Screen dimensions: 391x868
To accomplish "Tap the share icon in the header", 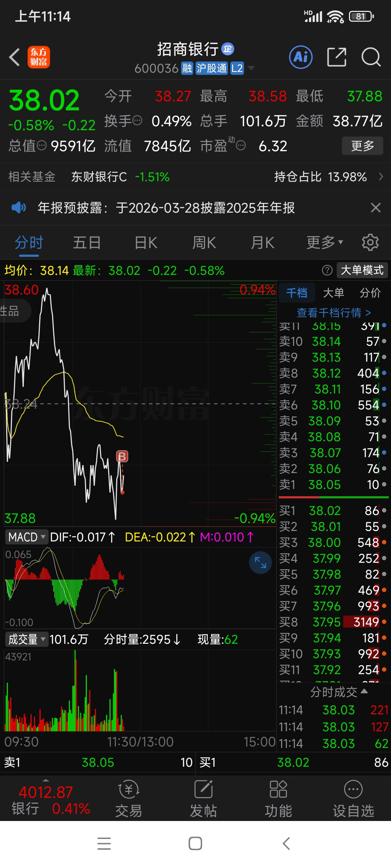I will pos(337,57).
